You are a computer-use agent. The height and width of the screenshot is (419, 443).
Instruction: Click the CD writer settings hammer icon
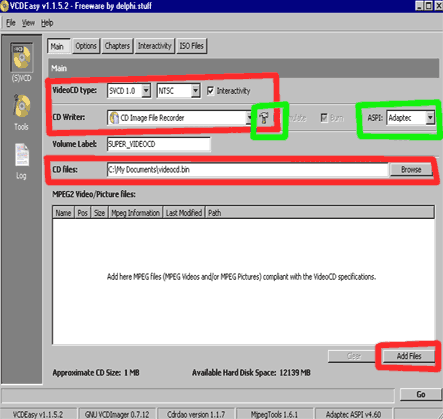263,118
